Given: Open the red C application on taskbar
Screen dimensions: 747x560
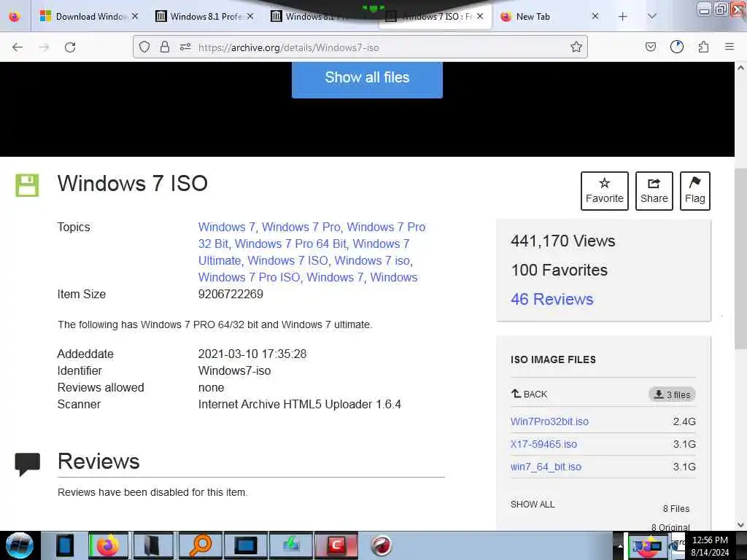Looking at the screenshot, I should pos(336,545).
